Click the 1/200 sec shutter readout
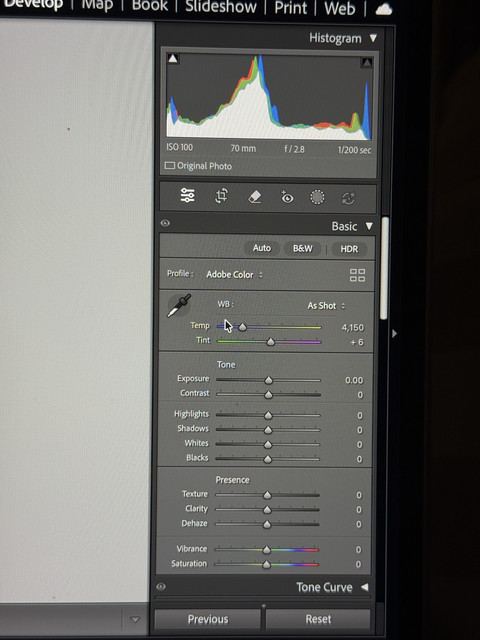 pyautogui.click(x=354, y=150)
